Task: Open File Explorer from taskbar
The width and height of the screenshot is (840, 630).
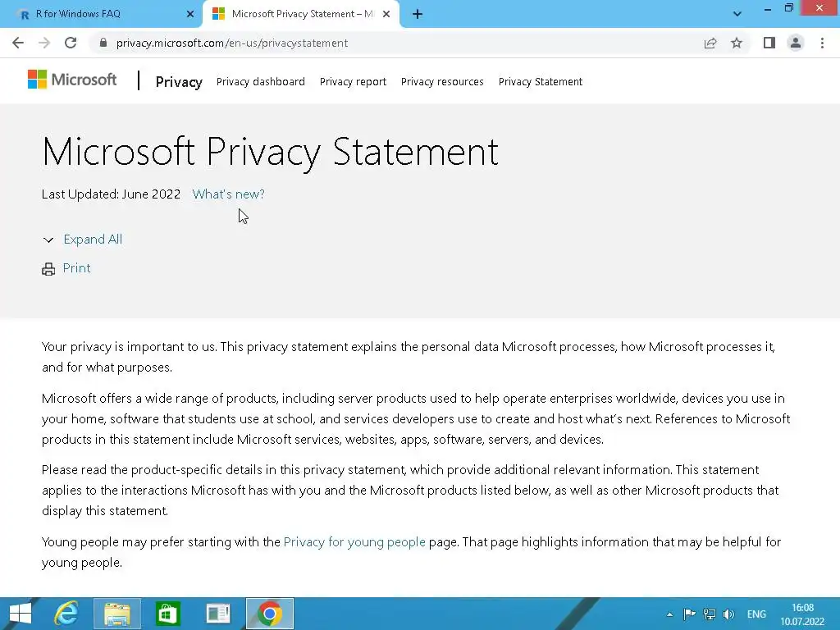Action: tap(117, 614)
